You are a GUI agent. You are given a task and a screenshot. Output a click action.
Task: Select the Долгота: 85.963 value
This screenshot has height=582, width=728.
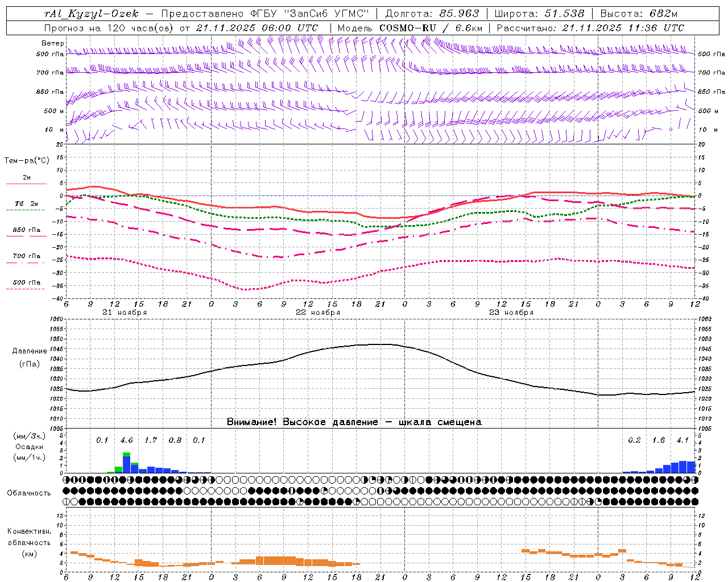[x=432, y=14]
